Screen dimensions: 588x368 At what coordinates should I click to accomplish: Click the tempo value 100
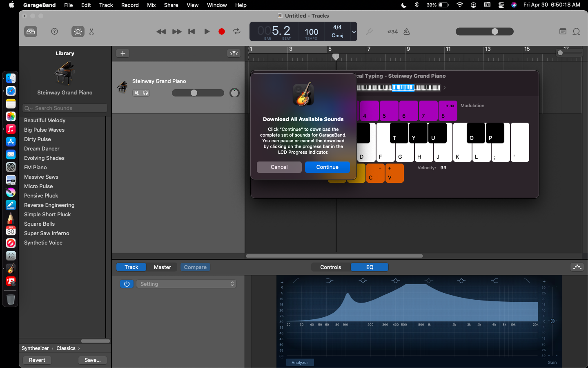point(312,32)
